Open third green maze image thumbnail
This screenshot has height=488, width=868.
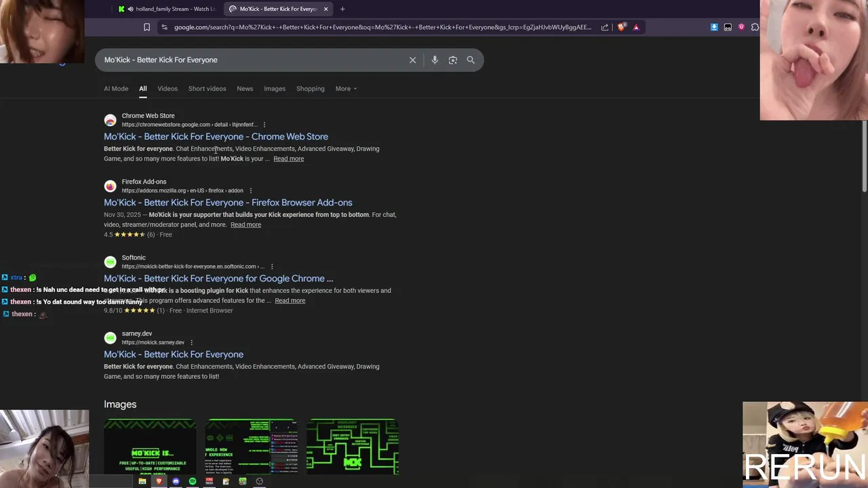click(353, 447)
